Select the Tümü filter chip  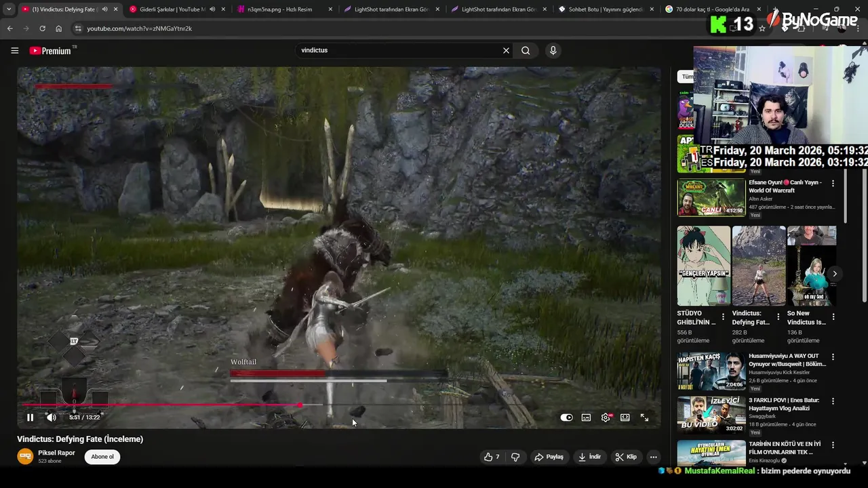(x=686, y=77)
